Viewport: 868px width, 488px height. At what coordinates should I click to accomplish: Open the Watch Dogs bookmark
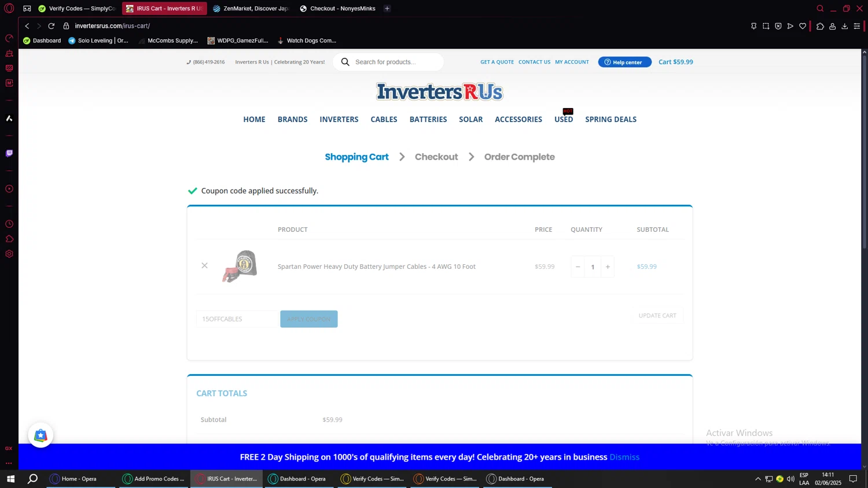[x=307, y=40]
